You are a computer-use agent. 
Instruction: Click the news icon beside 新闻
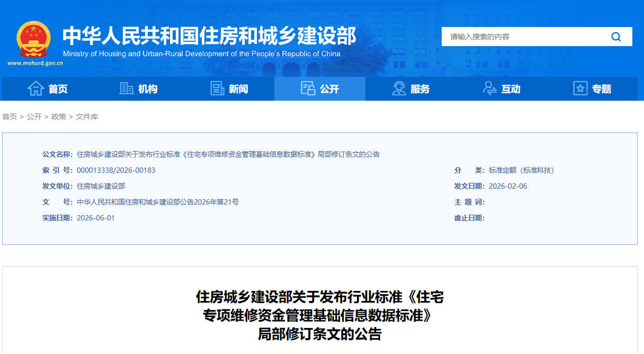[x=217, y=88]
